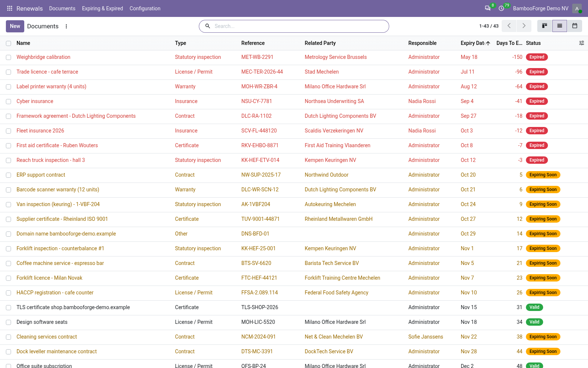Open the Configuration menu
Screen dimensions: 588x368
(x=145, y=8)
